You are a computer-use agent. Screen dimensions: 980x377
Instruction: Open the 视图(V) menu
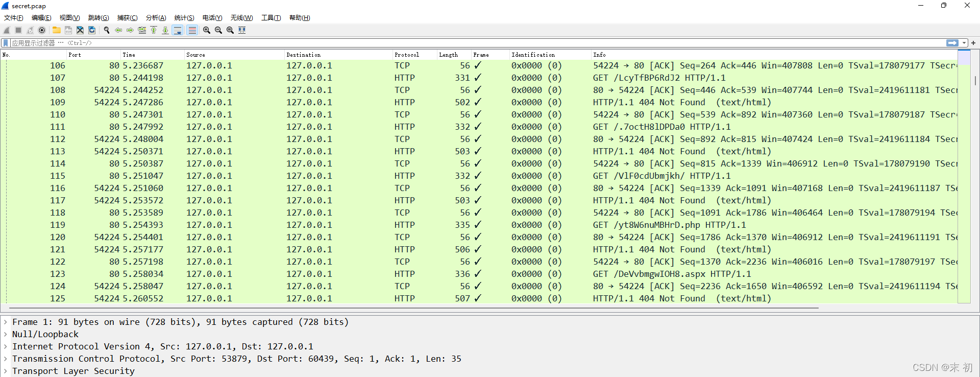coord(69,18)
